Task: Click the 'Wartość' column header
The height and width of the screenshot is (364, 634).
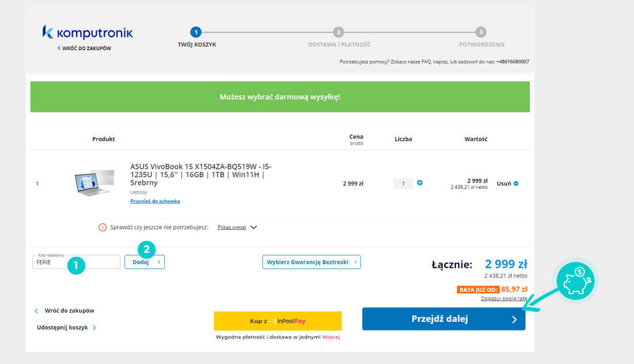Action: [x=476, y=139]
